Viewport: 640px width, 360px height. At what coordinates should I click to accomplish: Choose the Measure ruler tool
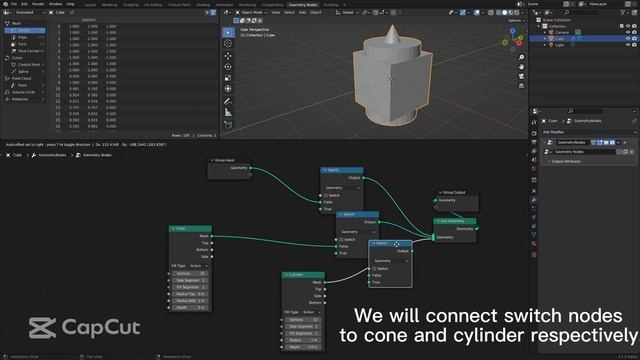[228, 112]
